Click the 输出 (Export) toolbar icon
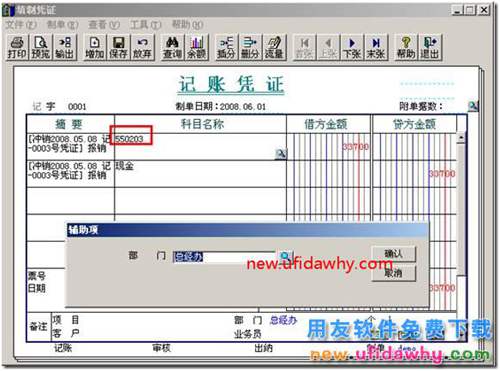The width and height of the screenshot is (500, 371). click(64, 47)
